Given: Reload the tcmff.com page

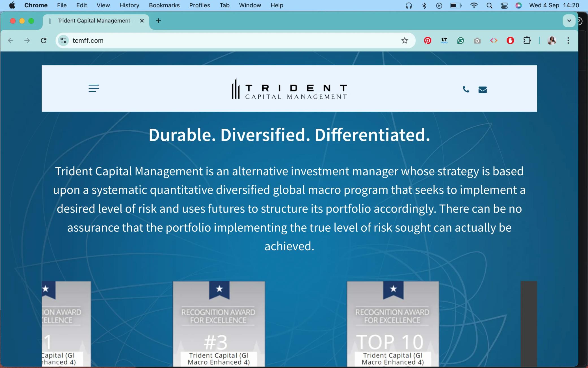Looking at the screenshot, I should point(44,40).
